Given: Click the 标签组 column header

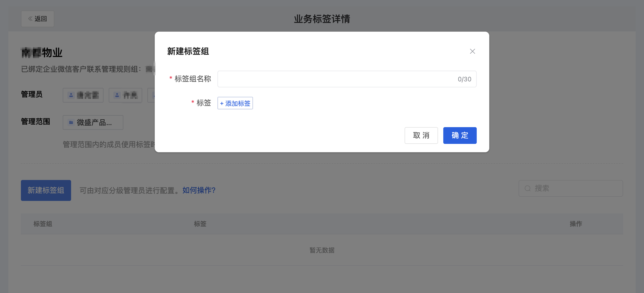Looking at the screenshot, I should pyautogui.click(x=43, y=224).
